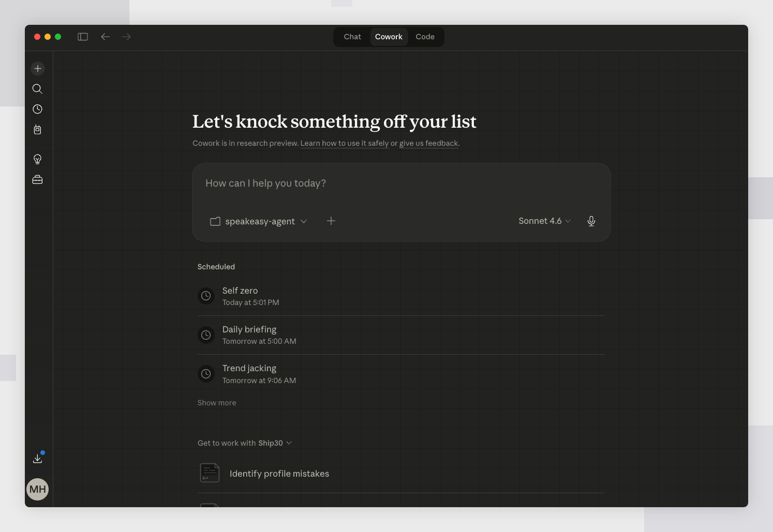The image size is (773, 532).
Task: Open search from the sidebar magnifier icon
Action: coord(37,89)
